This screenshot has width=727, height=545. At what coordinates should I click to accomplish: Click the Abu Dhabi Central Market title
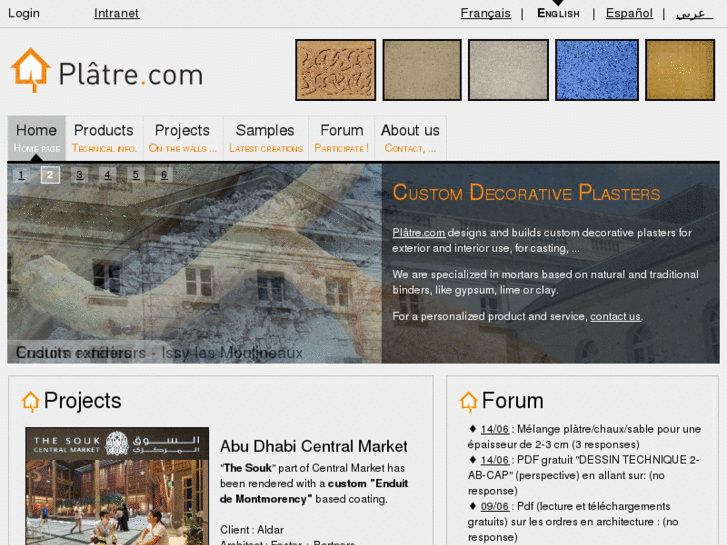pyautogui.click(x=313, y=446)
